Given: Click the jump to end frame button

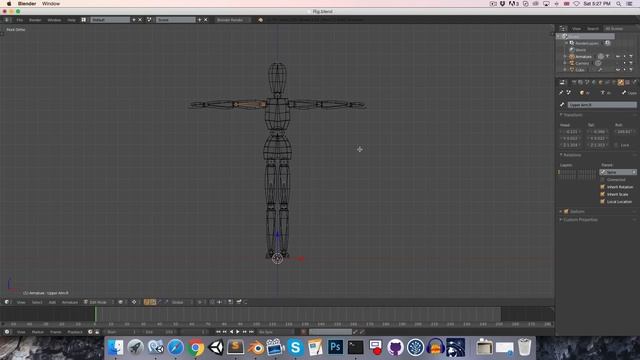Looking at the screenshot, I should coord(251,332).
